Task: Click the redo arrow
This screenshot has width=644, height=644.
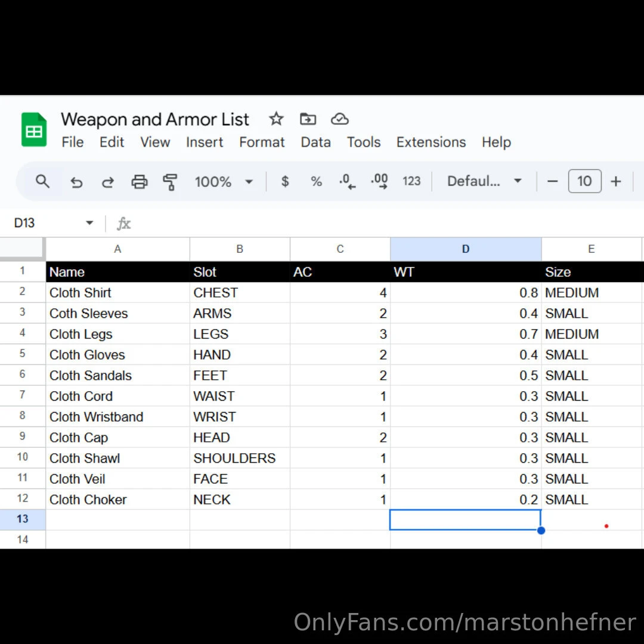Action: click(108, 182)
